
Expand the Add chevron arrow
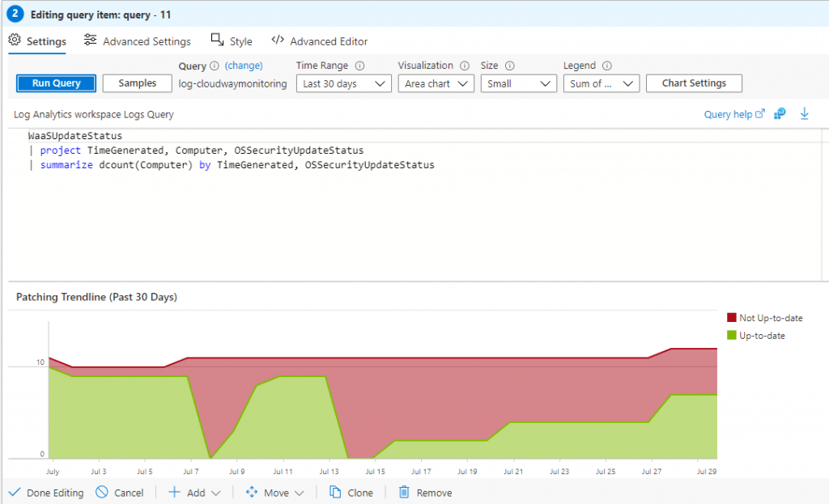click(215, 493)
